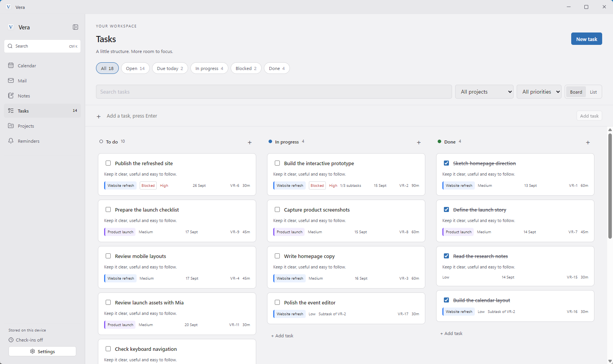Screen dimensions: 613x364
Task: Click Product launch tag on Capture product screenshots
Action: coord(289,232)
